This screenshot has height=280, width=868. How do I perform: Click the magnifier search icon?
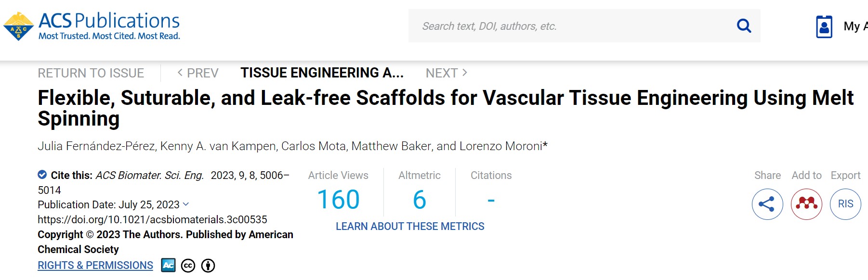[744, 26]
